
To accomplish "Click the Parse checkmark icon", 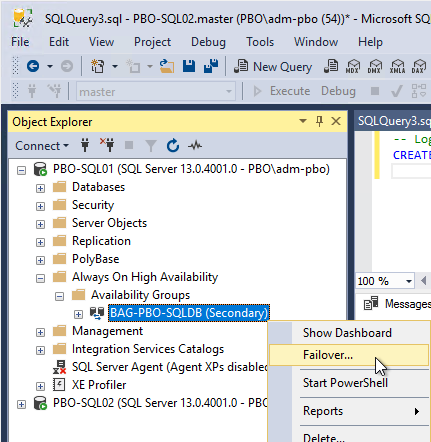I will click(397, 91).
